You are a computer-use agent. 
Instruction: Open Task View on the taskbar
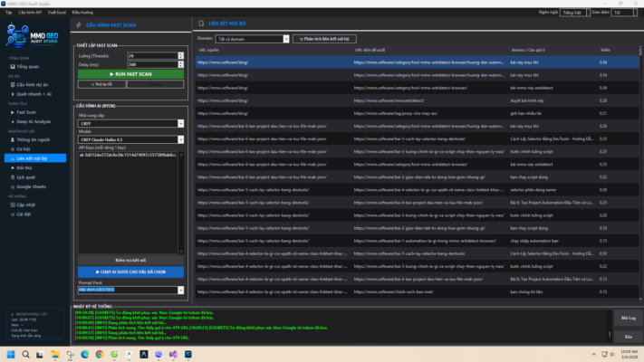click(x=40, y=354)
